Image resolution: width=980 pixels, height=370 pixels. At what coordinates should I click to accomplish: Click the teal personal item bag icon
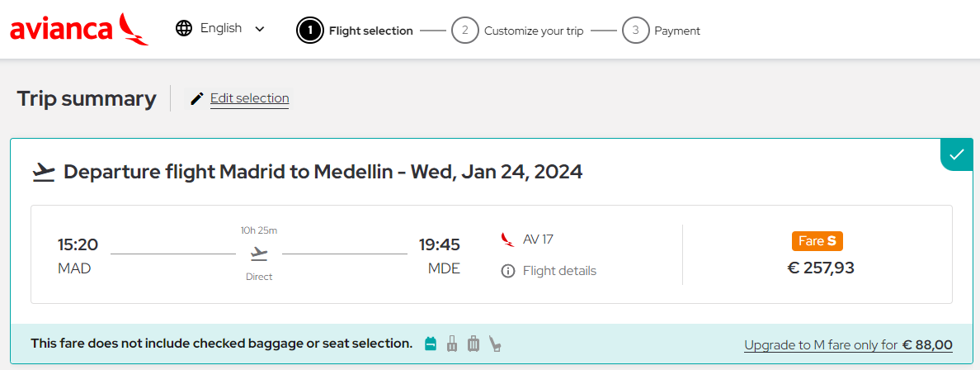point(430,344)
